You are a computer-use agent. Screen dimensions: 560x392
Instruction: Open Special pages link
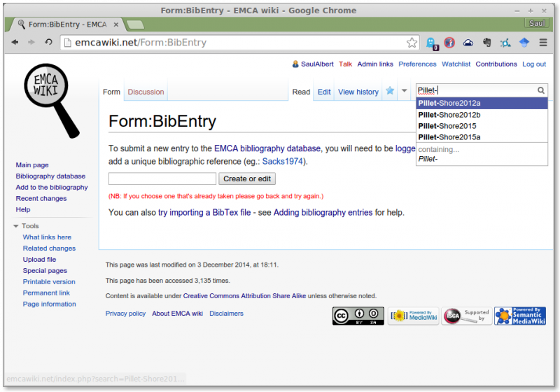(45, 270)
